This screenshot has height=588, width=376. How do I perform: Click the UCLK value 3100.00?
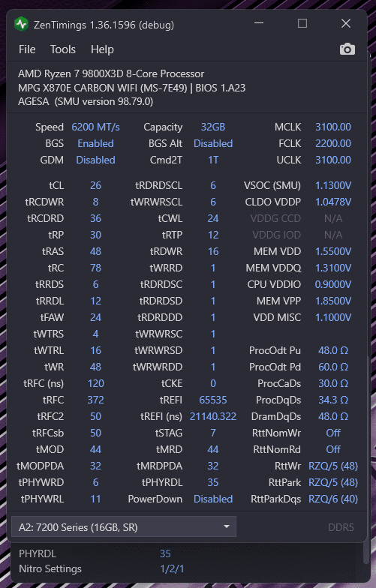coord(333,160)
